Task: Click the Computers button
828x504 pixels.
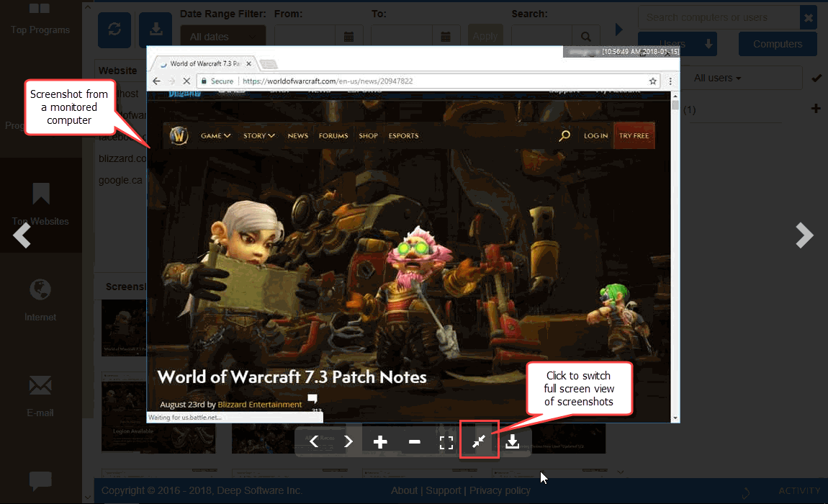Action: [778, 44]
